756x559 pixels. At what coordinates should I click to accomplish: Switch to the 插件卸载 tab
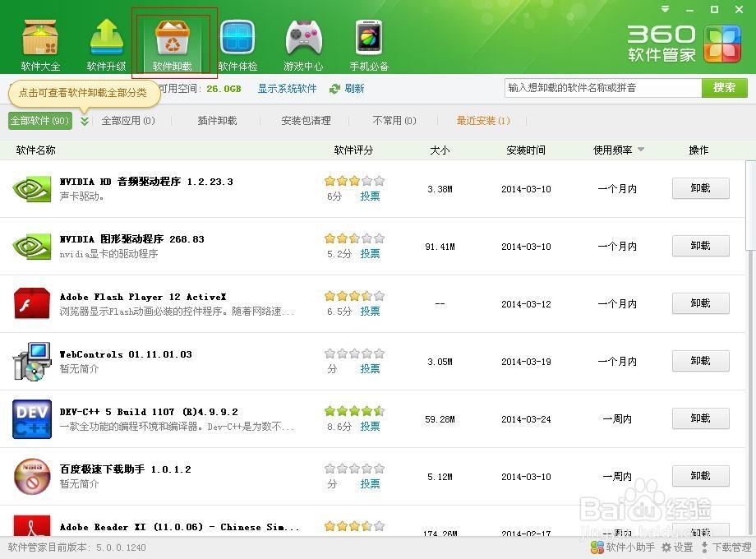(218, 121)
